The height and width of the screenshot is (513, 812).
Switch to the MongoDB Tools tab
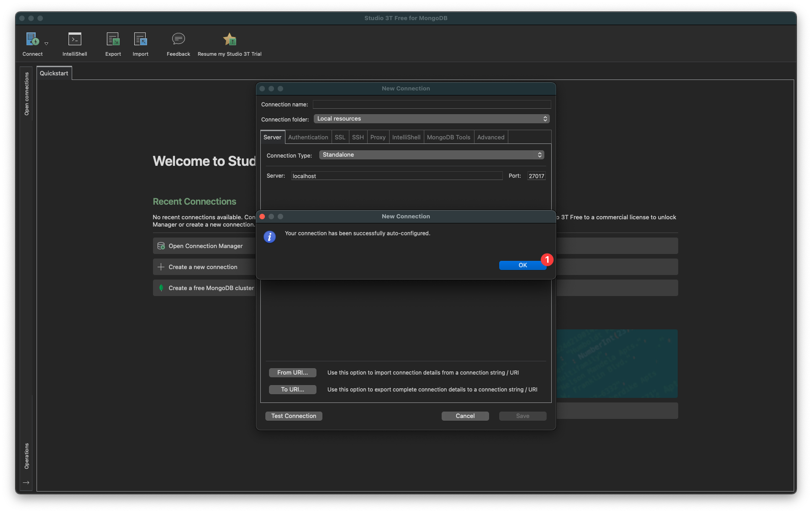tap(449, 137)
